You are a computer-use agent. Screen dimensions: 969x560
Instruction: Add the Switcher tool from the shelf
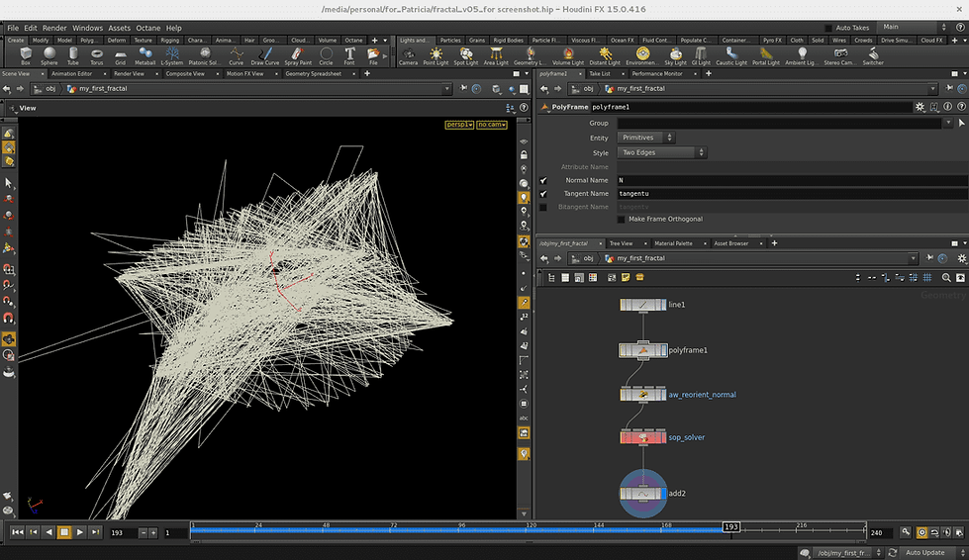873,56
